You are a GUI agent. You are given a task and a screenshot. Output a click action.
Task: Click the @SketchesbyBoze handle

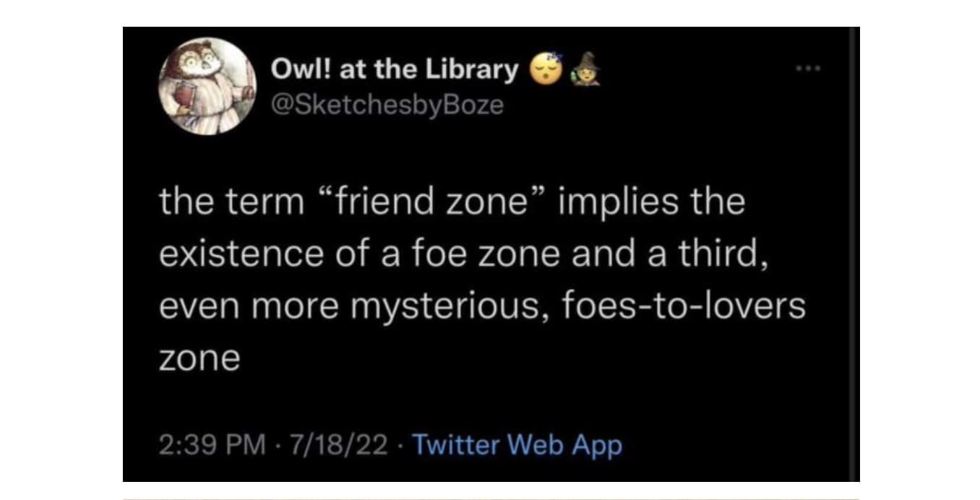coord(386,105)
